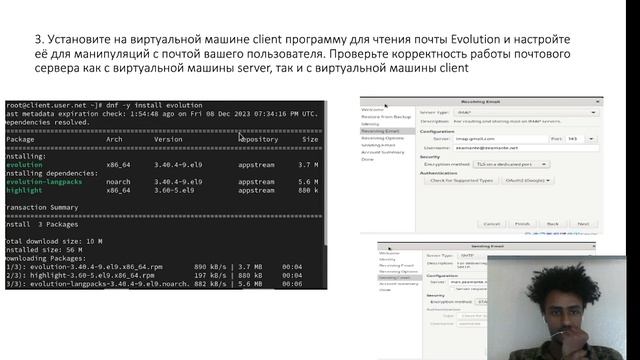The image size is (640, 360).
Task: Open the Port 143 dropdown arrow
Action: [591, 139]
